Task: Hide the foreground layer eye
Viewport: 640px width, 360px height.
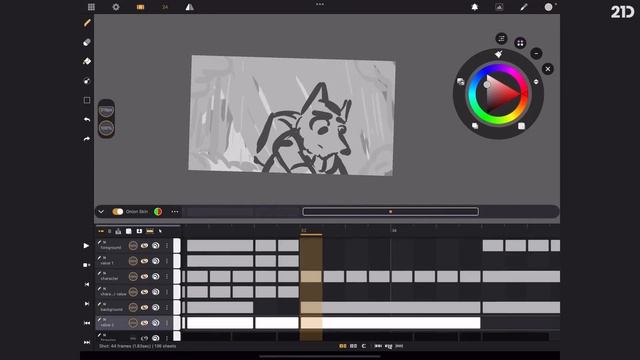Action: (144, 245)
